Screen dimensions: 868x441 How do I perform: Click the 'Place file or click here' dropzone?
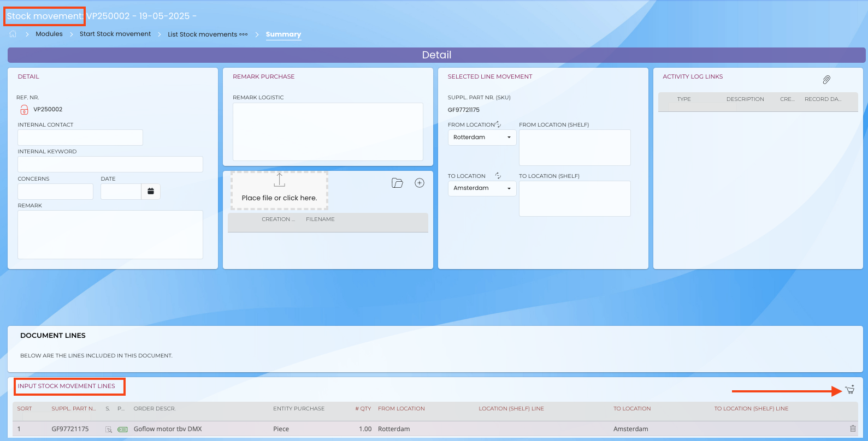(x=279, y=190)
